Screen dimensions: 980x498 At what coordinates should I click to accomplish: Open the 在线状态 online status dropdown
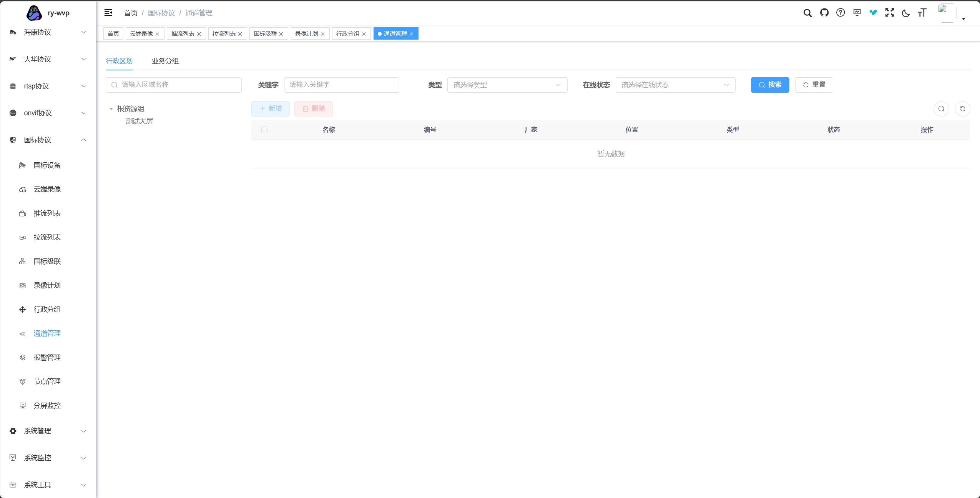click(x=675, y=85)
